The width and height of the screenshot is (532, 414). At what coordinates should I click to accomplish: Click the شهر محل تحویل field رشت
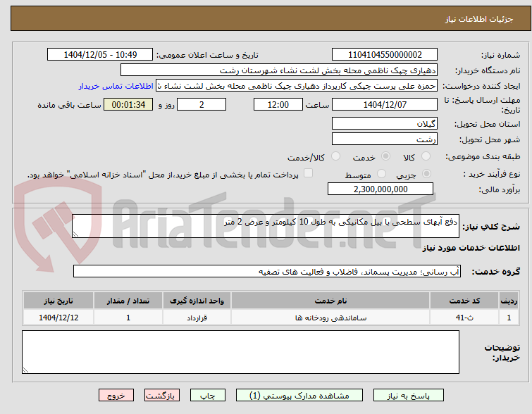click(385, 139)
